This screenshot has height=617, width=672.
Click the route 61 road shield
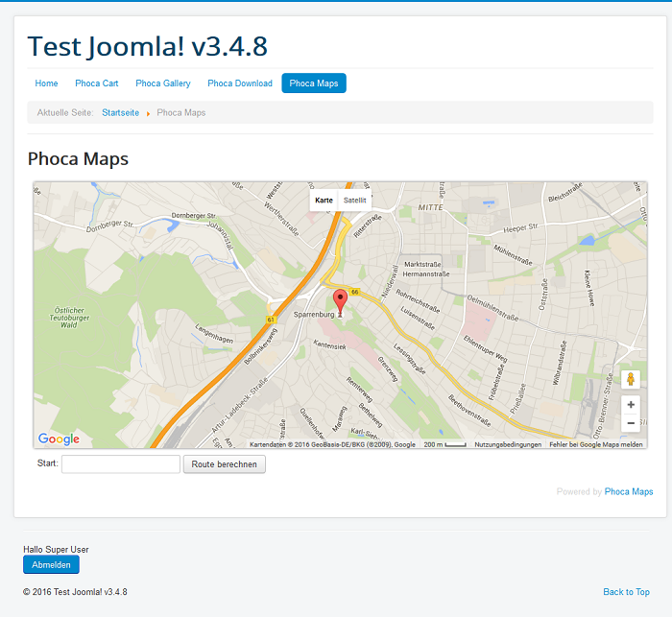click(272, 320)
